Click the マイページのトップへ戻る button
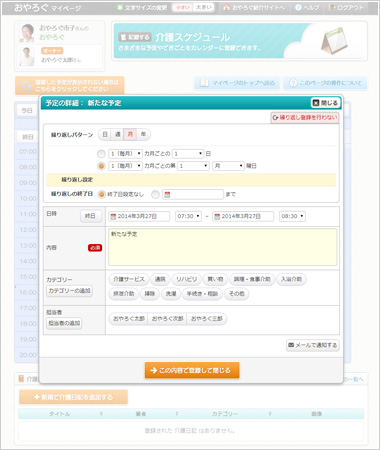 pyautogui.click(x=237, y=83)
